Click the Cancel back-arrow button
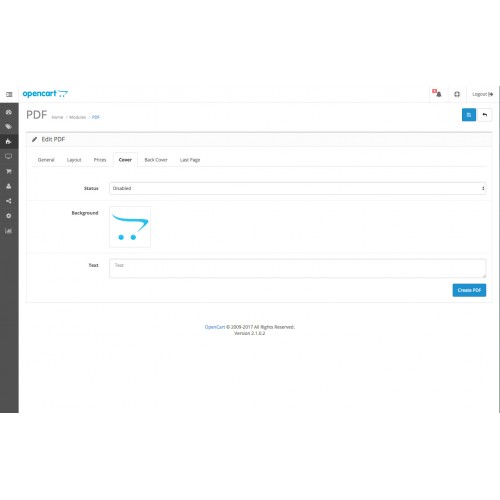The width and height of the screenshot is (500, 500). point(485,115)
